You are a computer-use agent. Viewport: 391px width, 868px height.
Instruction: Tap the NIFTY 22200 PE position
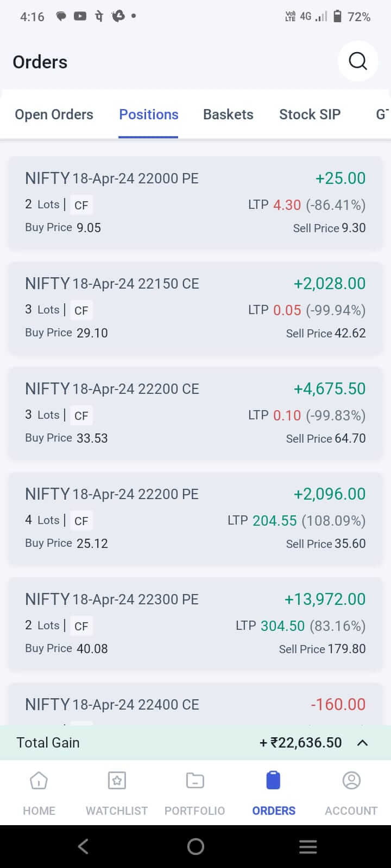tap(195, 519)
